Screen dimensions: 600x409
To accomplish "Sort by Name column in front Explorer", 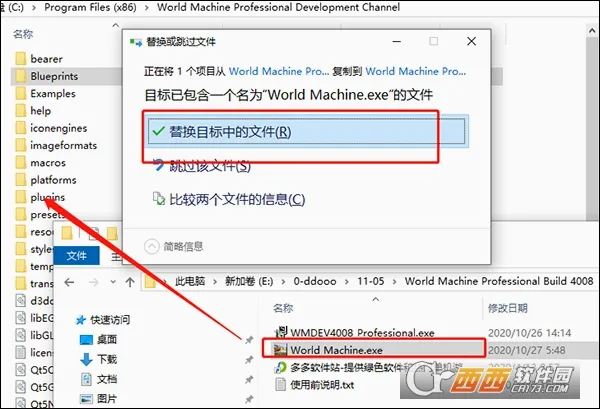I will click(x=283, y=308).
